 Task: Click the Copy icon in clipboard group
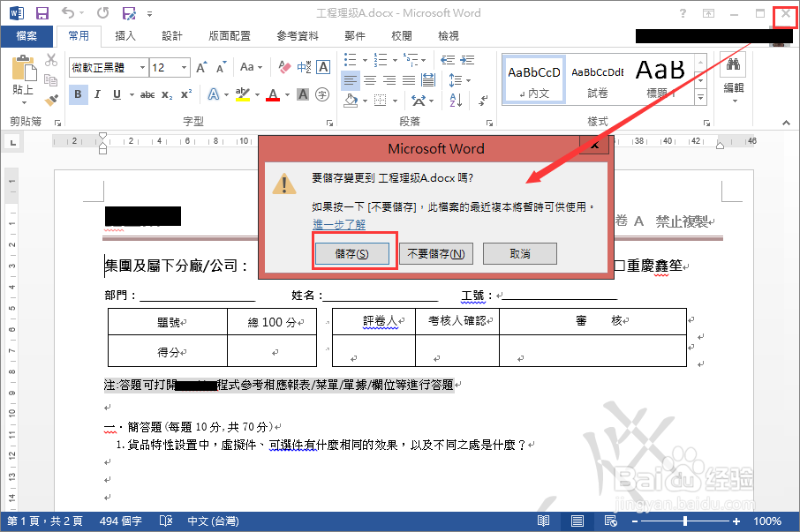coord(50,80)
